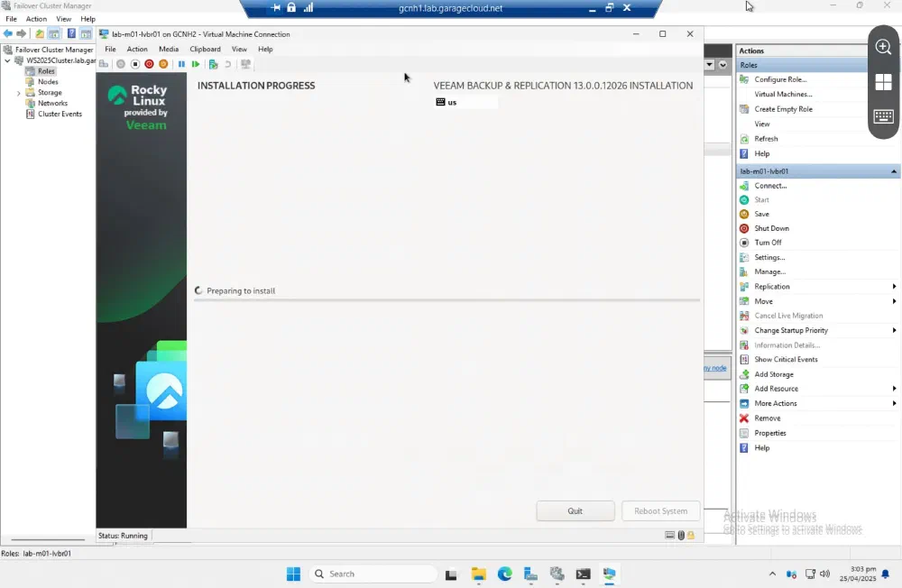Click the round chevron expander left of Actions pane
This screenshot has height=588, width=902.
click(x=723, y=64)
